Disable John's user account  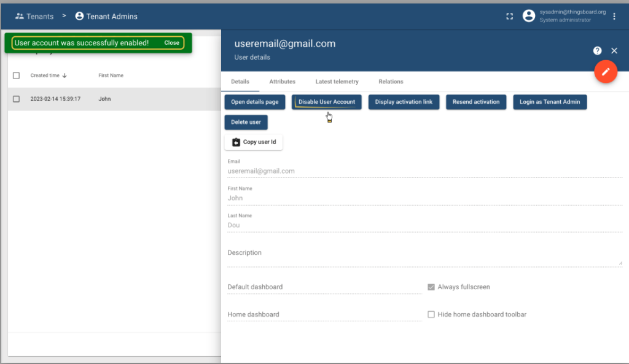[326, 102]
